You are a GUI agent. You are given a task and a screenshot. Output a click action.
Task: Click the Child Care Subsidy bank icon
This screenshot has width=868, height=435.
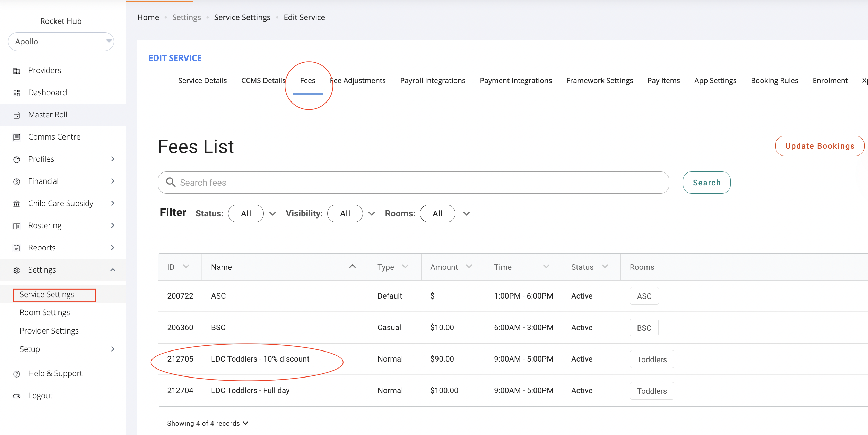coord(17,204)
